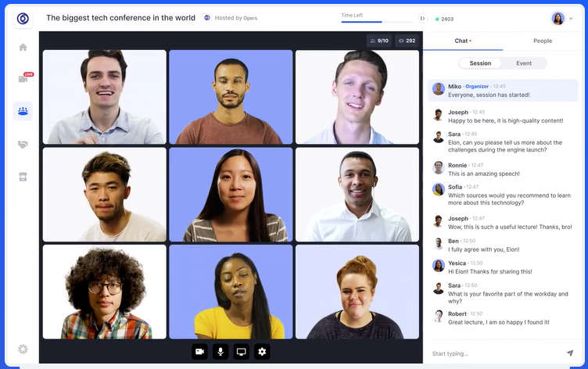Viewport: 588px width, 369px height.
Task: Collapse the side panel using the arrow toggle
Action: (423, 18)
